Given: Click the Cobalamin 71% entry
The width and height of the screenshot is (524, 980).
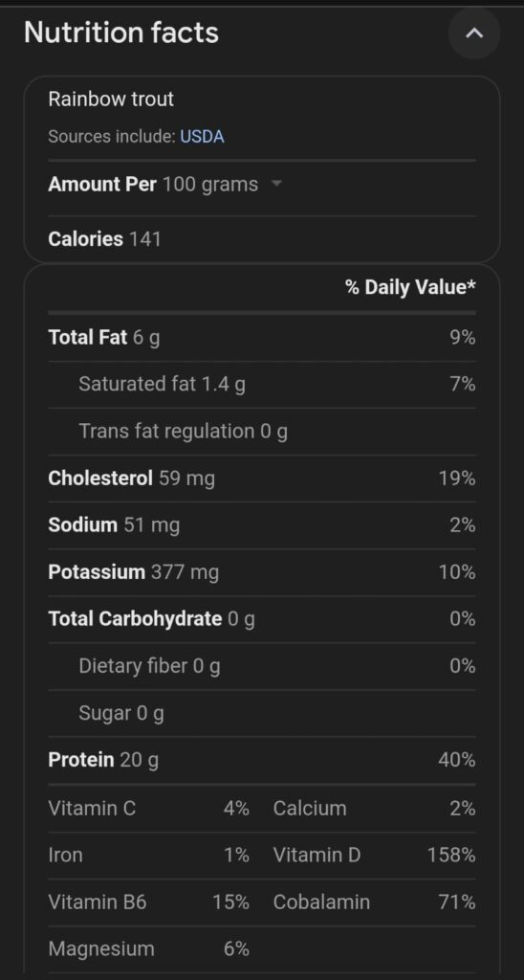Looking at the screenshot, I should [374, 902].
